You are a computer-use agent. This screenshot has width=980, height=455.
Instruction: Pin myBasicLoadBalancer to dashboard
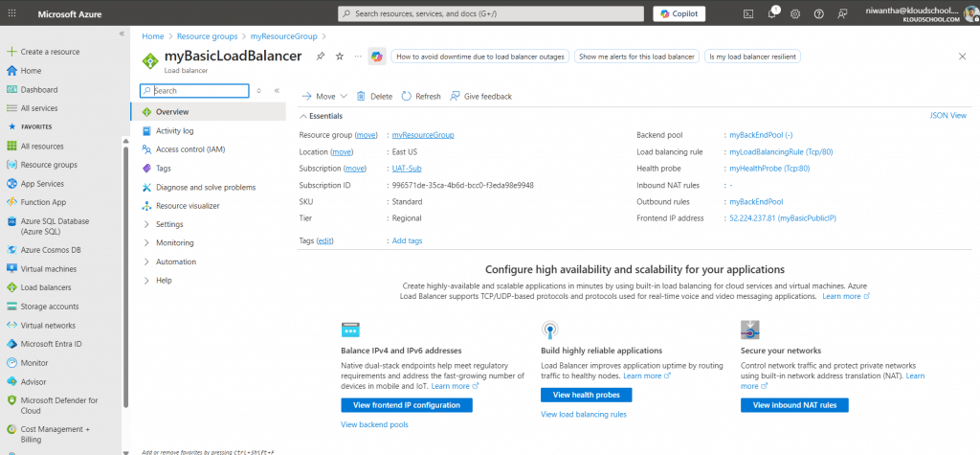321,57
